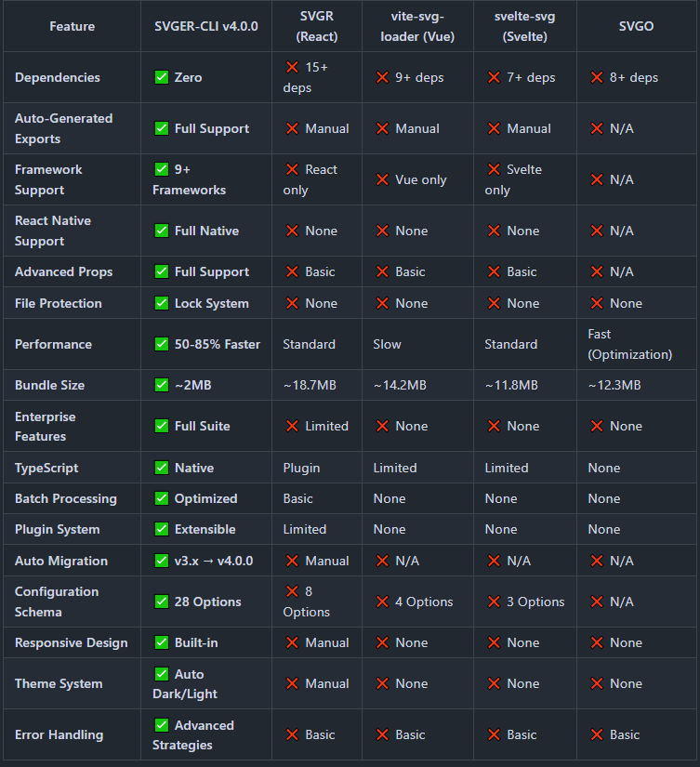Click the Framework Support row label

pyautogui.click(x=48, y=179)
